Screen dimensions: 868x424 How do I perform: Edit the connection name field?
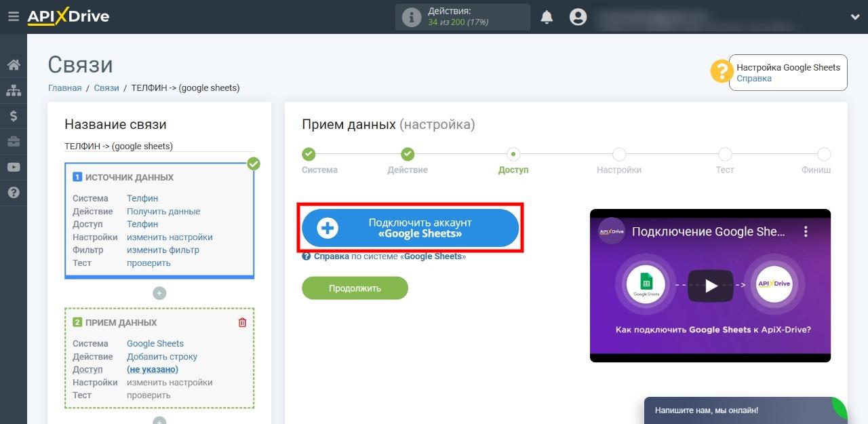(x=159, y=146)
